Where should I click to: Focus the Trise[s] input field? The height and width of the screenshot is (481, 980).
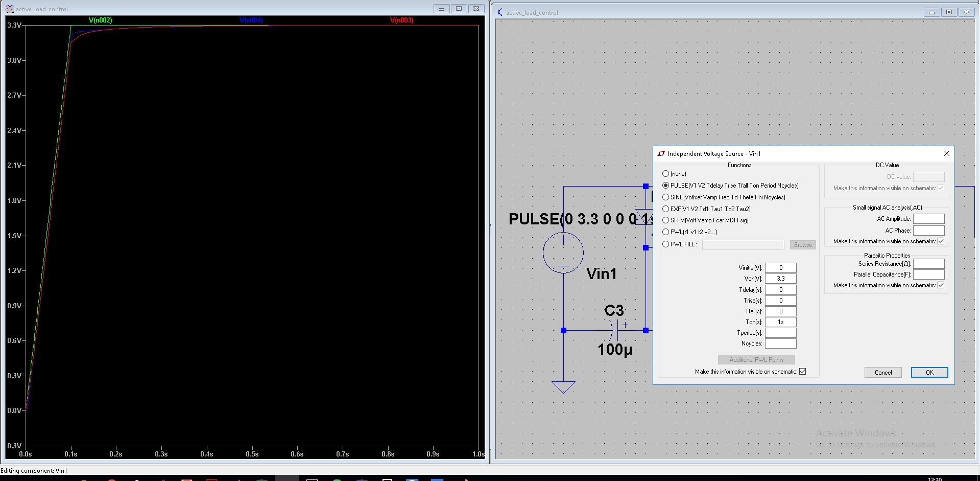coord(781,301)
